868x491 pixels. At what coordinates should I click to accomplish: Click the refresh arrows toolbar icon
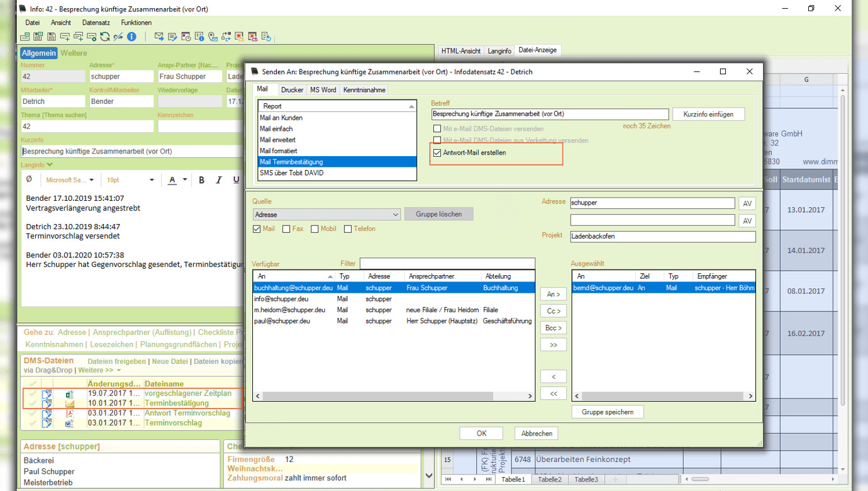pos(105,37)
